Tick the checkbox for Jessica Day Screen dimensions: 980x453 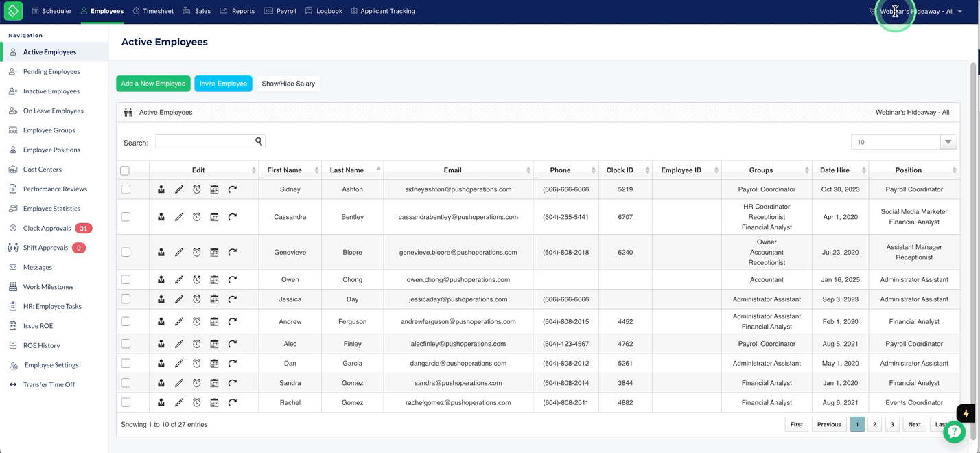(x=126, y=299)
